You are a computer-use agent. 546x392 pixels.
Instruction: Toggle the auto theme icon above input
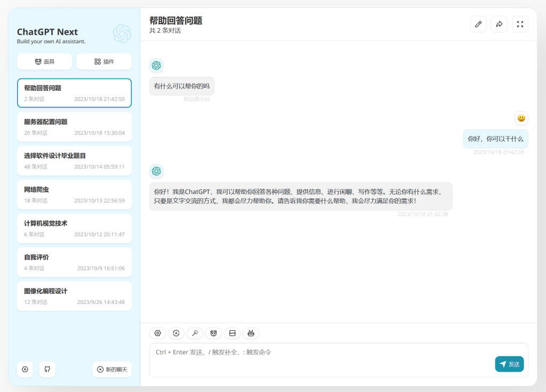coord(176,333)
